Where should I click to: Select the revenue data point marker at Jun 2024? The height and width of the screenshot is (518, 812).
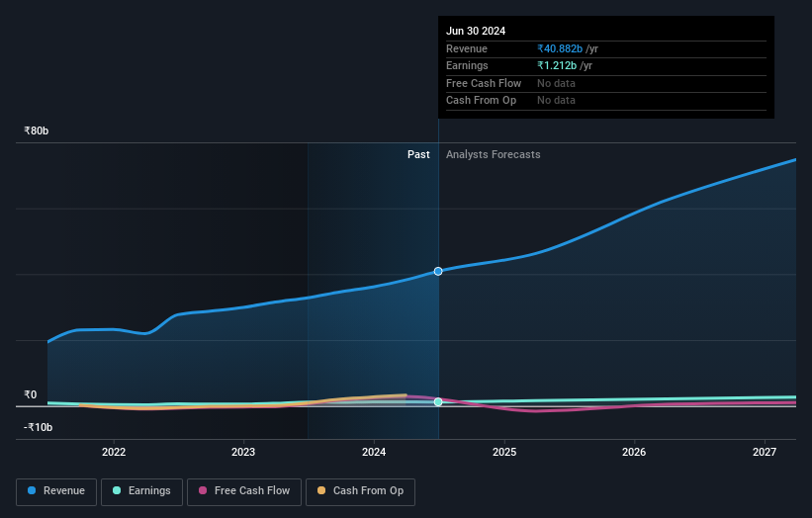438,271
